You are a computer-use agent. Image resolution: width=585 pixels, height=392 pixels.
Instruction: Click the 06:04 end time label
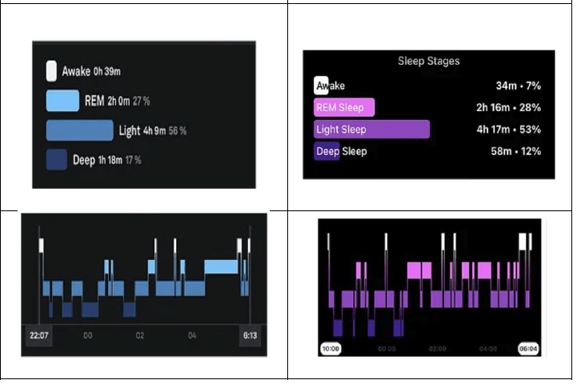click(x=528, y=349)
